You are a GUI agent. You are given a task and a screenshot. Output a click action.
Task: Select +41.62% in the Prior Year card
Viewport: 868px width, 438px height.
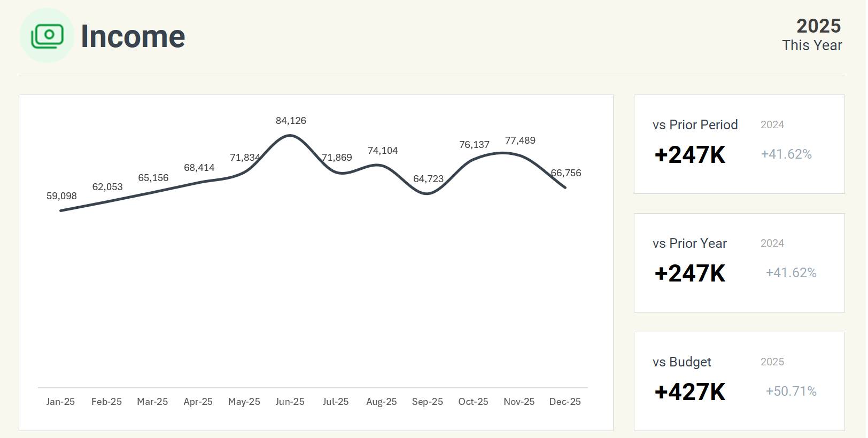(790, 272)
